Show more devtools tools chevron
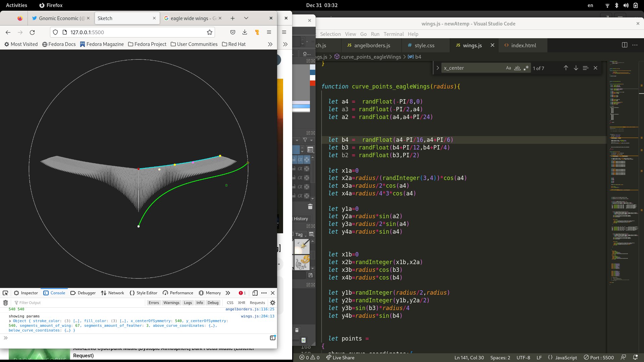The width and height of the screenshot is (644, 362). coord(228,293)
